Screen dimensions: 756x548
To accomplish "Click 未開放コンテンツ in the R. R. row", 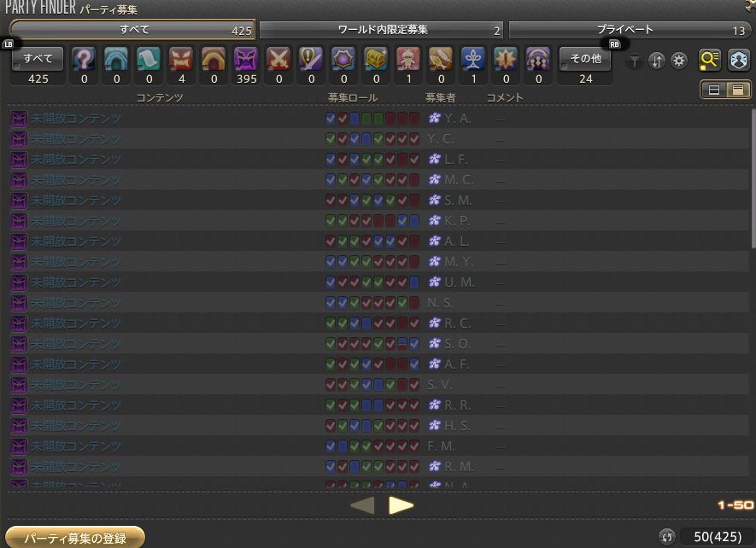I will [x=76, y=405].
